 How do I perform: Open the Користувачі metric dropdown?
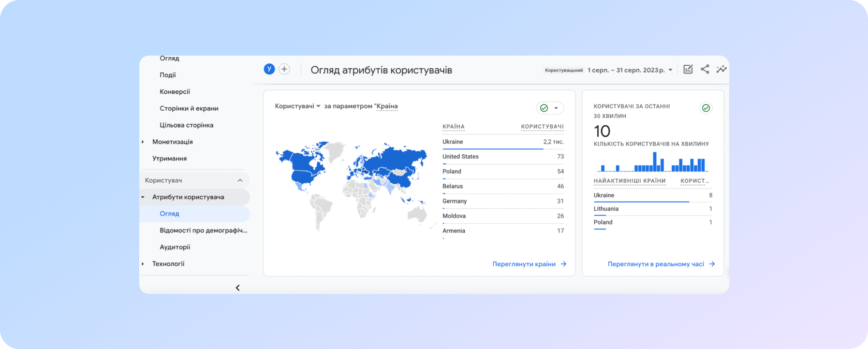[297, 106]
